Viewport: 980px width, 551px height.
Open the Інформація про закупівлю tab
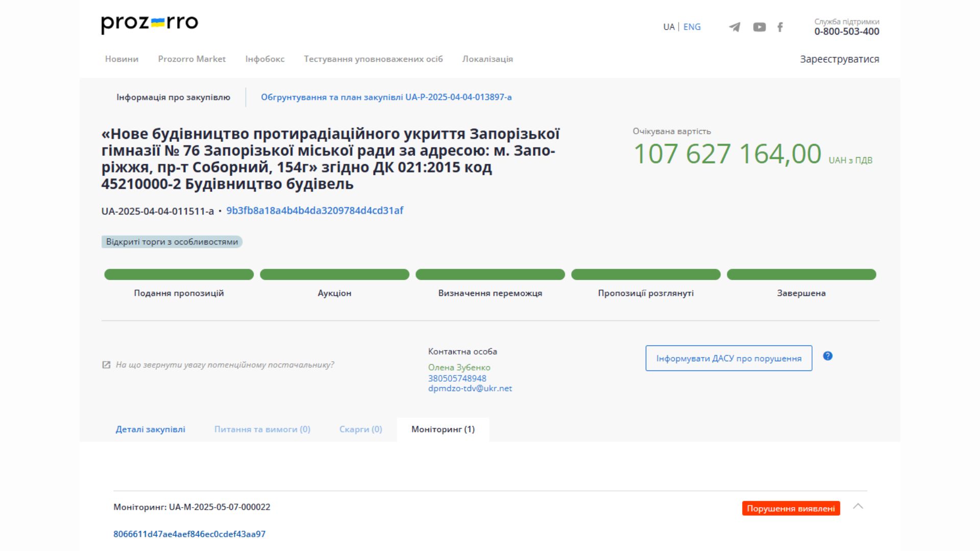click(x=173, y=96)
